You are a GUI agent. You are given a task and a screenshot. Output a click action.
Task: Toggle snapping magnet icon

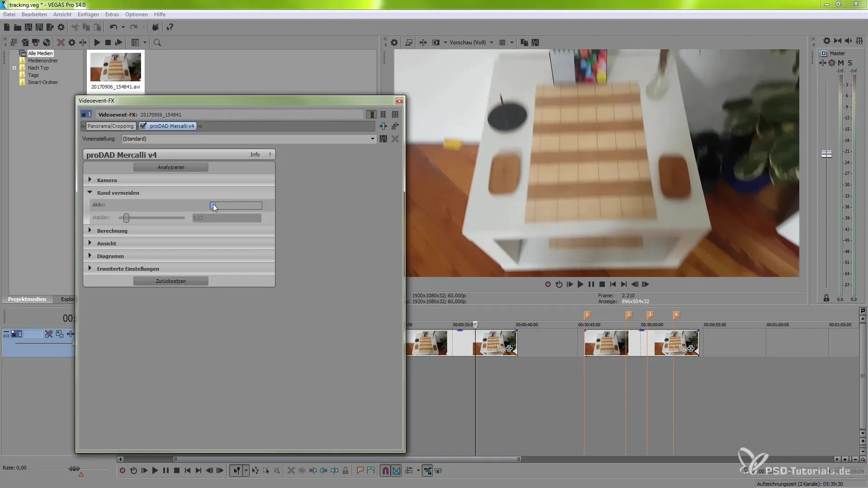(x=385, y=471)
